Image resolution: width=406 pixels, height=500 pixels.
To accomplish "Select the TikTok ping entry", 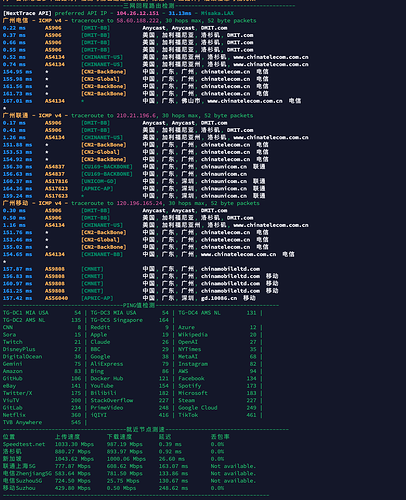I will 217,415.
